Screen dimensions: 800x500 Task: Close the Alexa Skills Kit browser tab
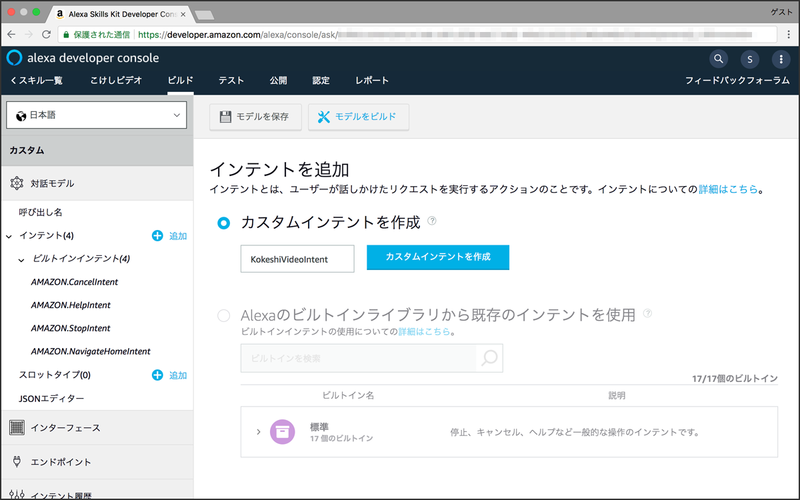coord(183,14)
